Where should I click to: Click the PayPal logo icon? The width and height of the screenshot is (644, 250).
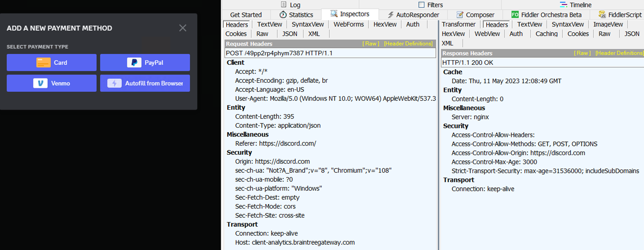[x=134, y=63]
